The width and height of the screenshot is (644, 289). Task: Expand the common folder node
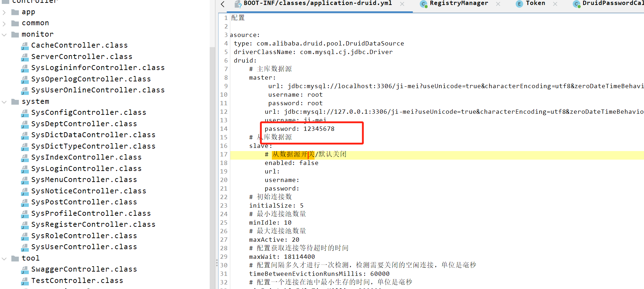tap(4, 23)
